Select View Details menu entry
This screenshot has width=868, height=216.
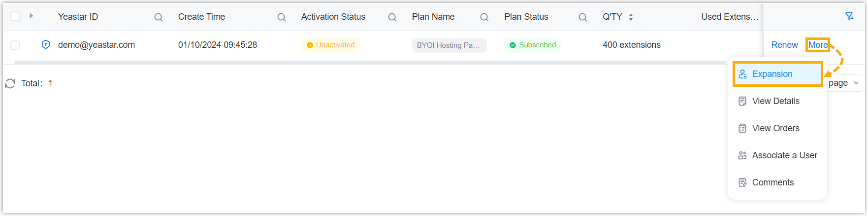click(x=775, y=101)
